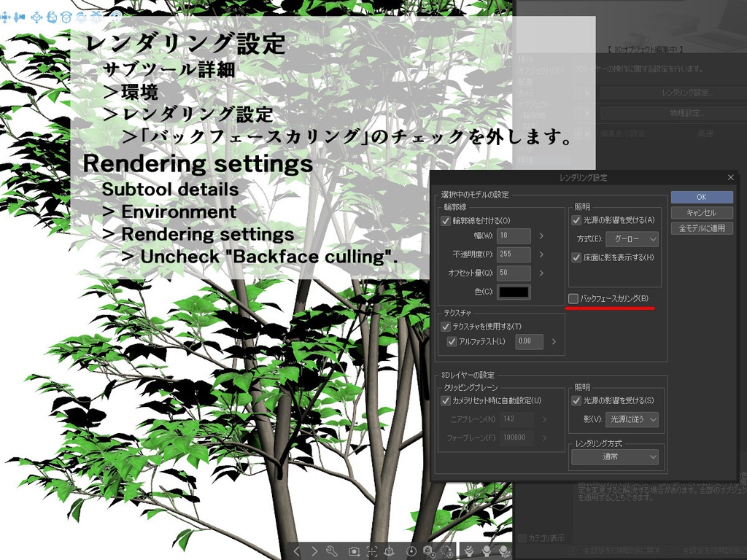Open the outline color swatch 色(C)
747x560 pixels.
[514, 292]
